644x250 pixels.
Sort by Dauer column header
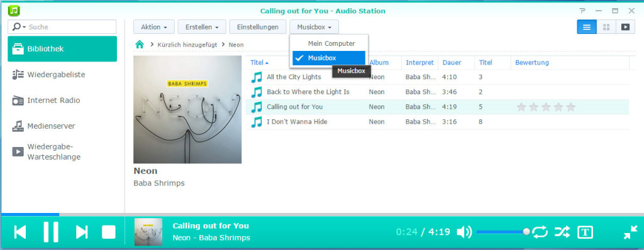pyautogui.click(x=452, y=63)
